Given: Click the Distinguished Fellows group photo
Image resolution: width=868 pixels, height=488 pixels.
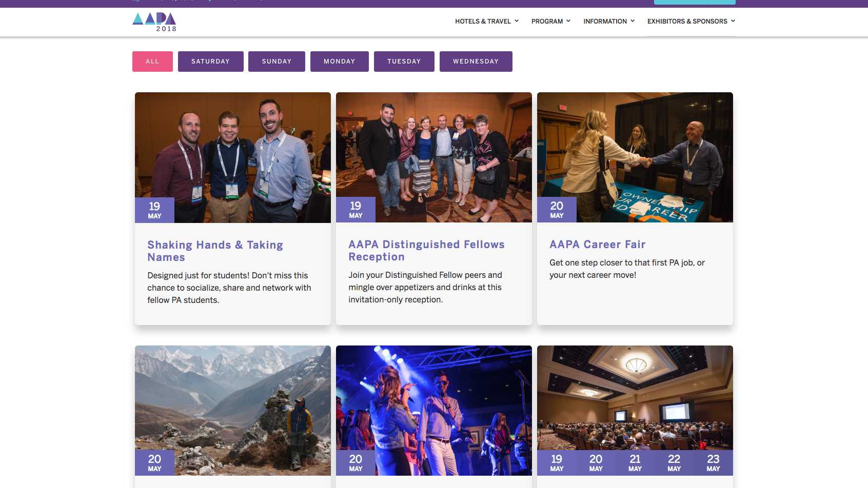Looking at the screenshot, I should [434, 157].
